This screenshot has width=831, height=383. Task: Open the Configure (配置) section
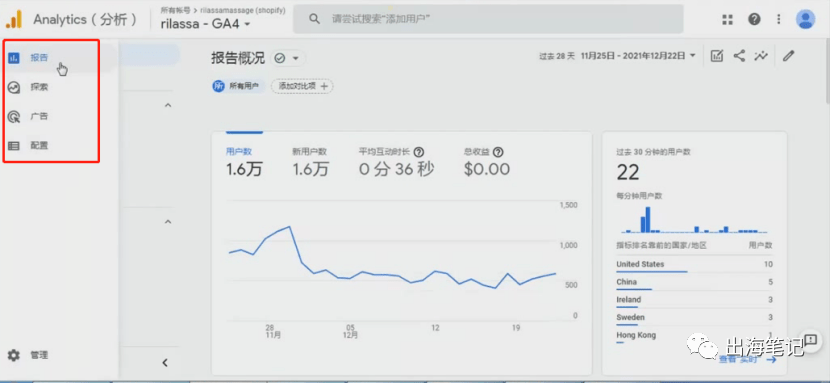[39, 145]
